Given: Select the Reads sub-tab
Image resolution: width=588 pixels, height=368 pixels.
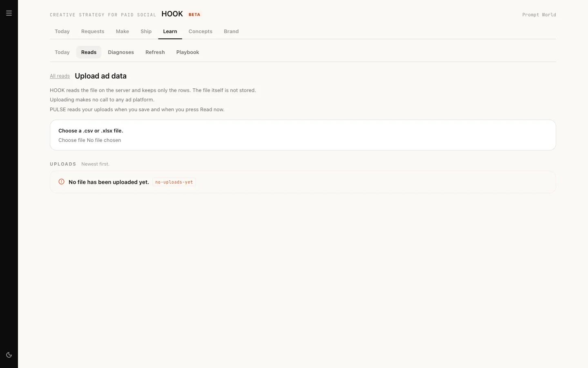Looking at the screenshot, I should [89, 52].
